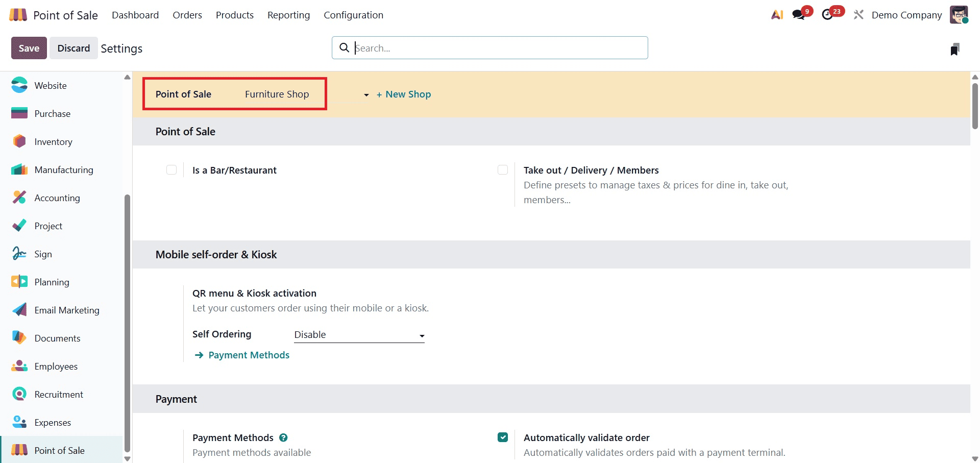
Task: Open the Configuration menu
Action: pyautogui.click(x=353, y=15)
